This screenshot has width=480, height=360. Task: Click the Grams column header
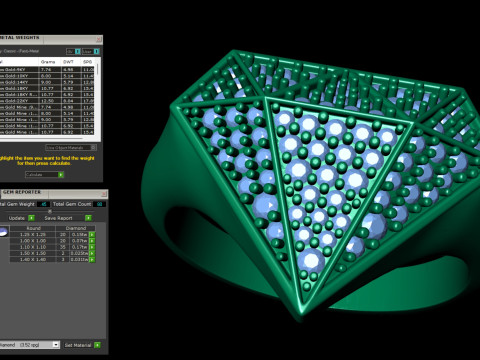point(48,62)
